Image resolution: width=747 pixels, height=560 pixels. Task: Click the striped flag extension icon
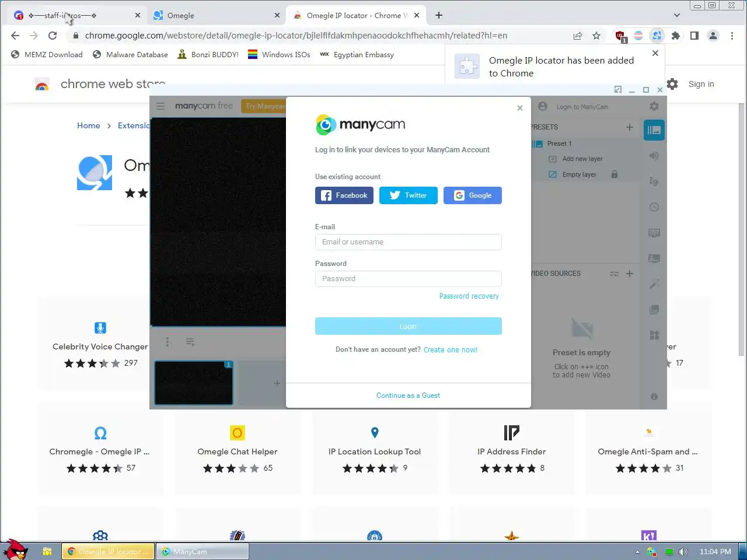638,36
